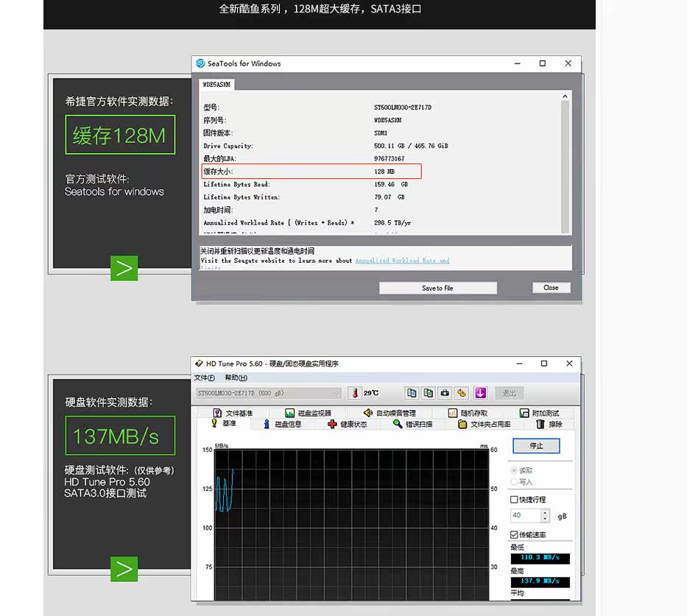Click the Save to File button
687x616 pixels.
click(437, 288)
